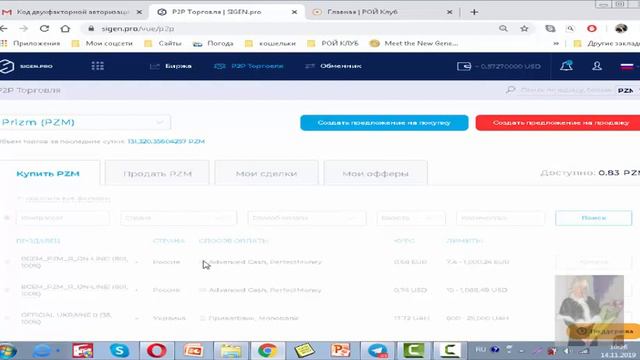Click create buy offer blue button
Viewport: 640px width, 360px height.
[x=384, y=123]
